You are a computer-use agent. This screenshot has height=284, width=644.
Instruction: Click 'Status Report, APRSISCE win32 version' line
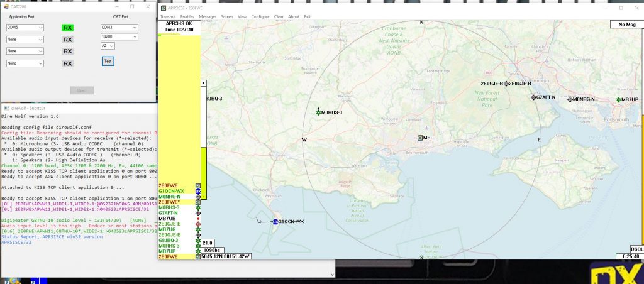click(x=52, y=237)
